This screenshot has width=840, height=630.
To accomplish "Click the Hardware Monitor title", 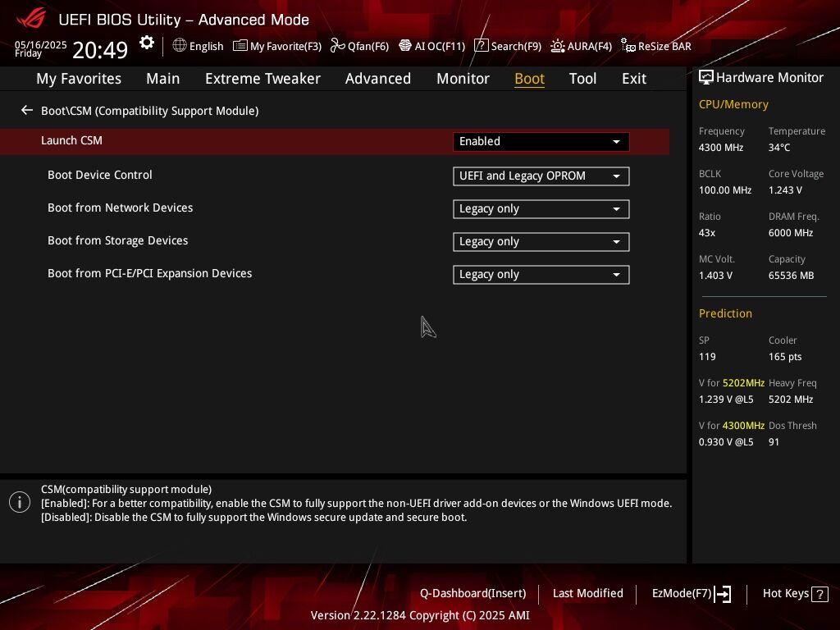I will [x=769, y=78].
